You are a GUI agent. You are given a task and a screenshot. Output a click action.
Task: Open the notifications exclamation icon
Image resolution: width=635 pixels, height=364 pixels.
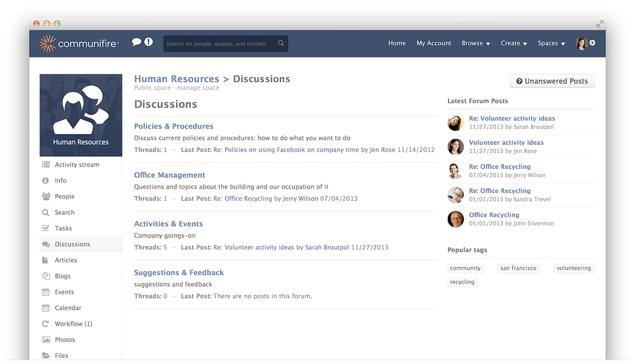[x=148, y=42]
